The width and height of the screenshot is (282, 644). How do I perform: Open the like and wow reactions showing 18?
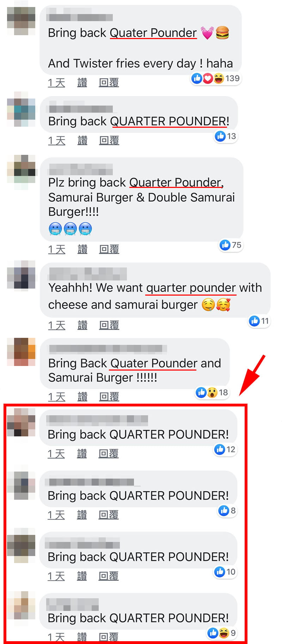(212, 392)
